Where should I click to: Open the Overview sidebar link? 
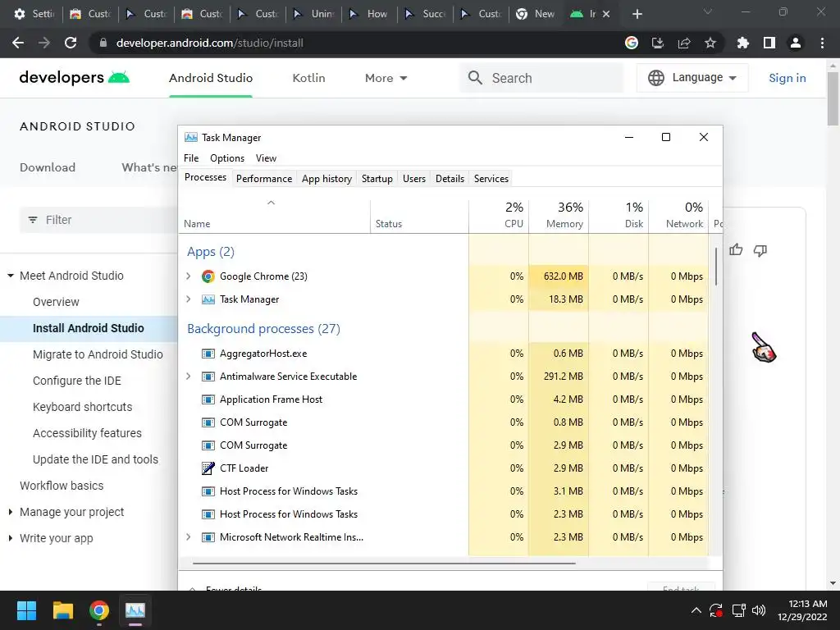coord(56,302)
